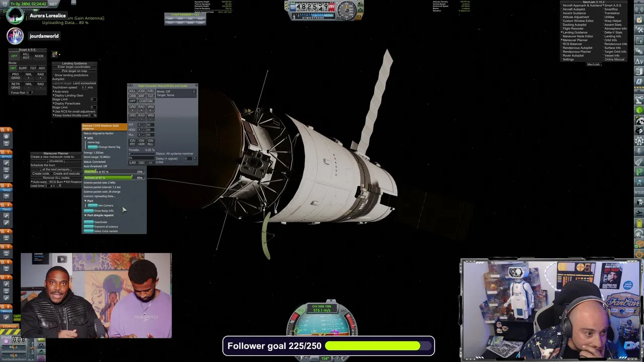The image size is (644, 362).
Task: Open the 'at the next periapsis' dropdown
Action: pos(56,169)
